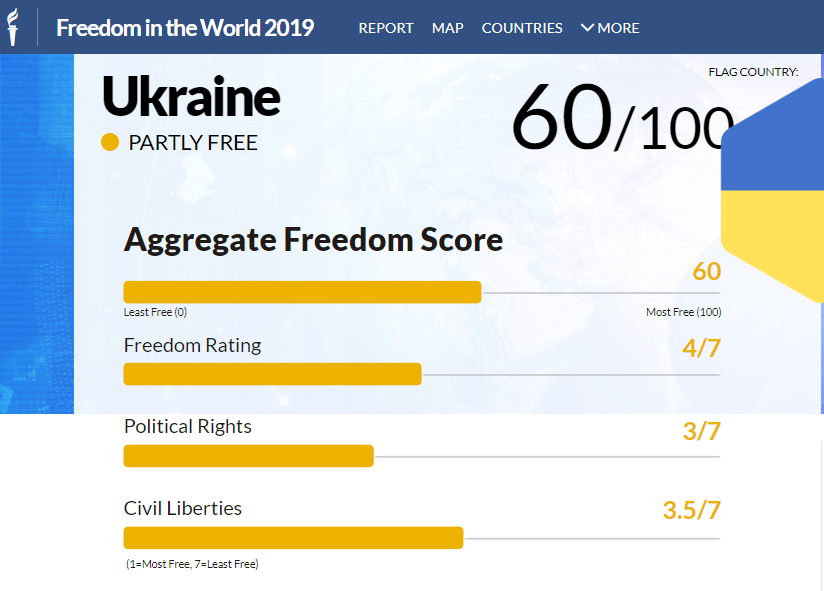Click the Civil Liberties rating bar
This screenshot has height=591, width=824.
(293, 538)
